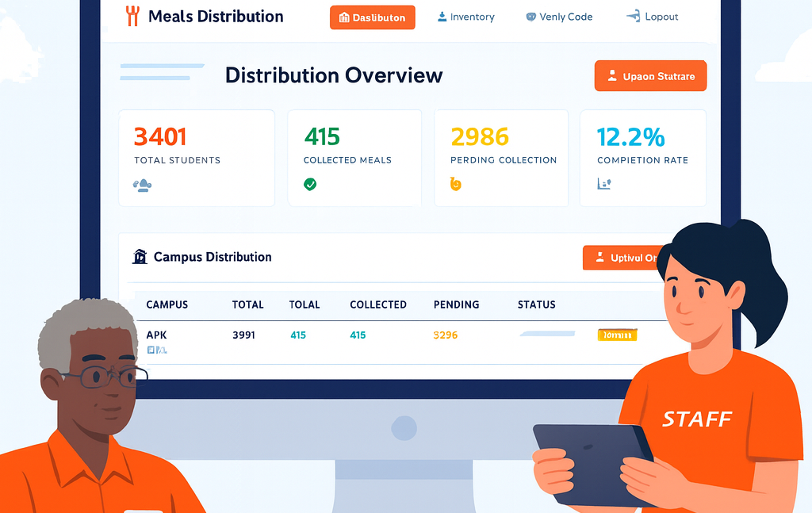Select the building icon inside the Dashboard button
This screenshot has width=812, height=513.
tap(345, 16)
